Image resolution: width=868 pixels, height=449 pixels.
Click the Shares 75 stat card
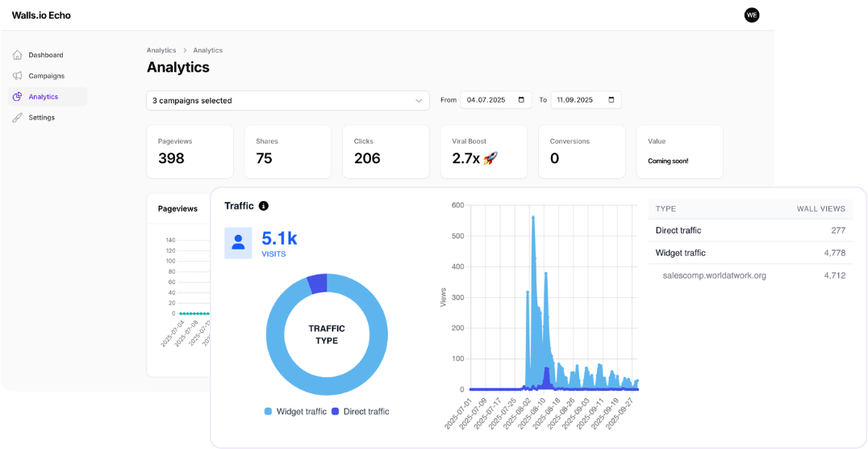(288, 151)
